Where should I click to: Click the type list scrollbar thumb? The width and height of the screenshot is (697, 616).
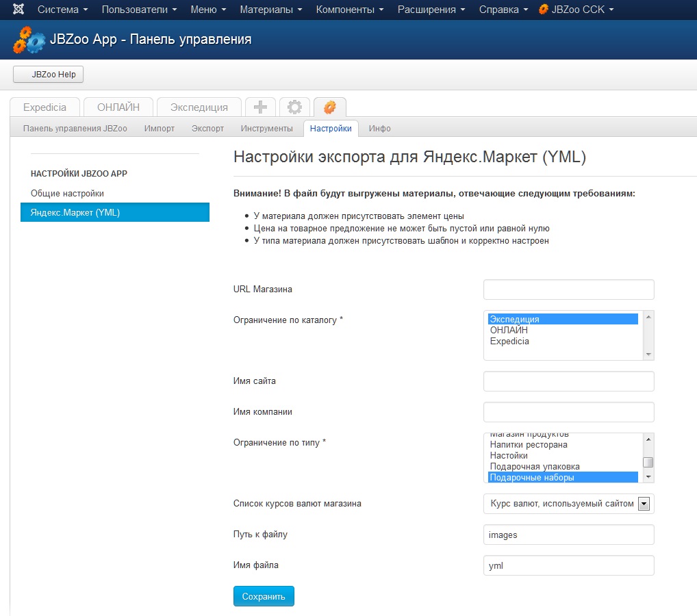[x=648, y=462]
